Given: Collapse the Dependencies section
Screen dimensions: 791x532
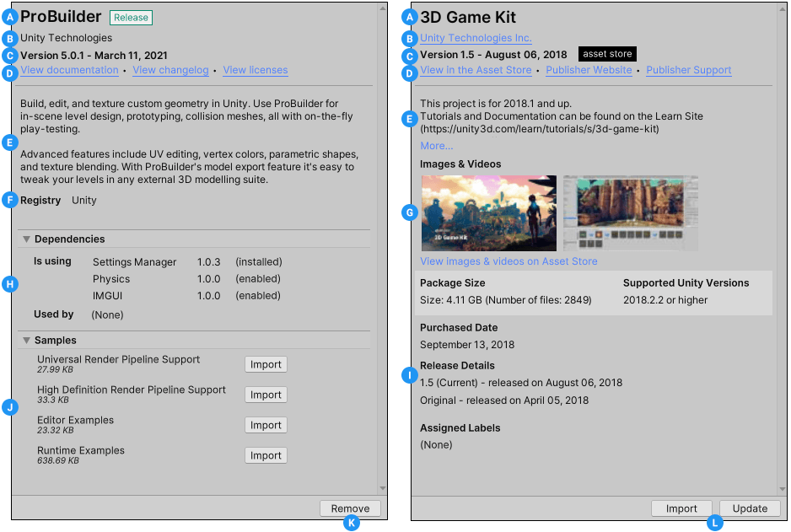Looking at the screenshot, I should 26,239.
